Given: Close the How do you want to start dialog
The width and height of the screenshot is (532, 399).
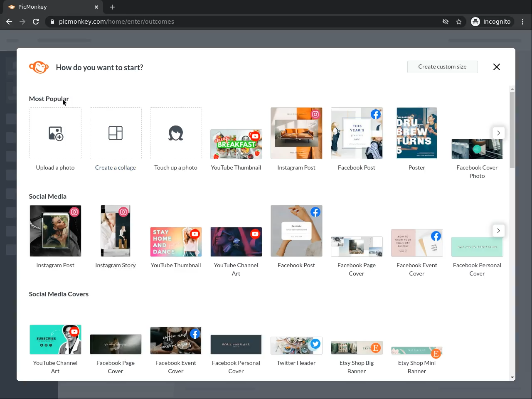Looking at the screenshot, I should click(x=496, y=67).
